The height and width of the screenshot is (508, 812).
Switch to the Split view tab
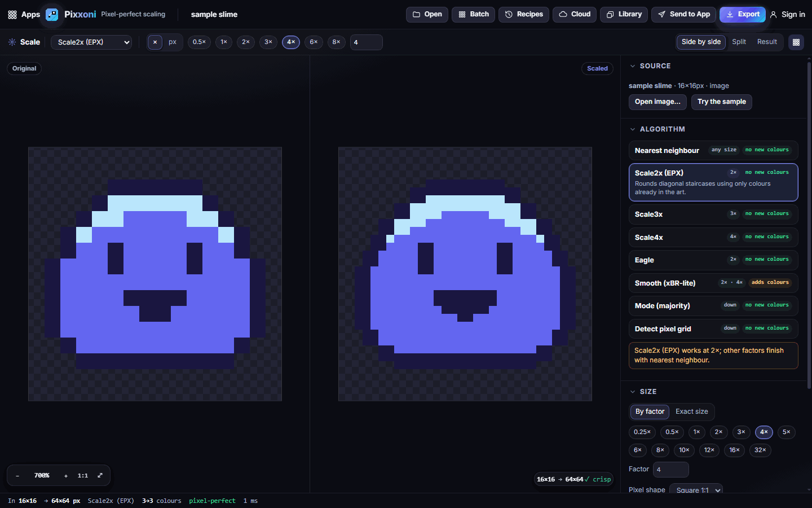pos(739,42)
